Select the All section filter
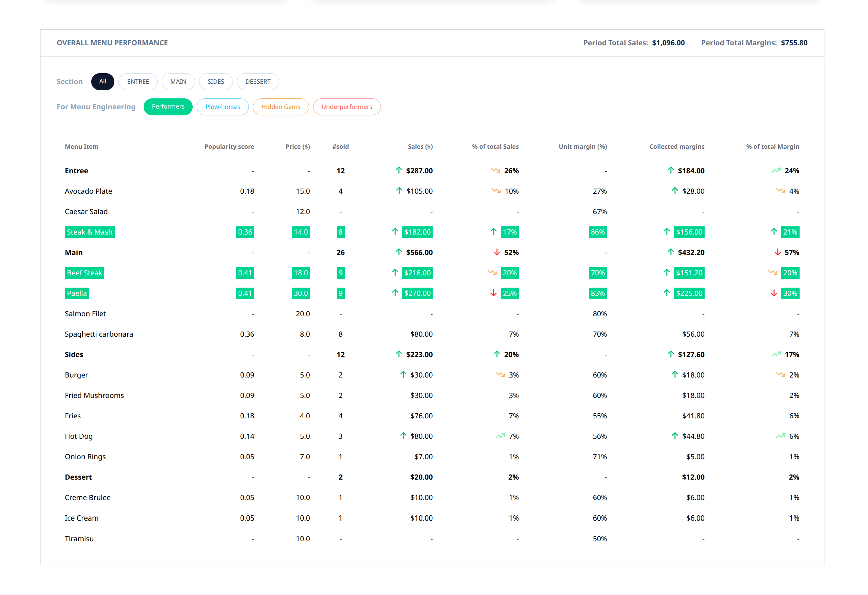868x595 pixels. pyautogui.click(x=102, y=81)
